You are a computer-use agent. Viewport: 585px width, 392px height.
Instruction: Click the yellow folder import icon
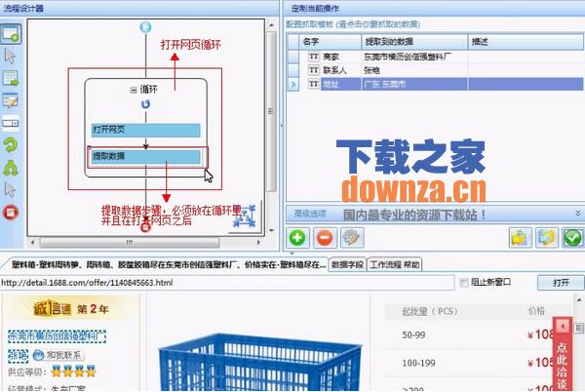pos(520,238)
